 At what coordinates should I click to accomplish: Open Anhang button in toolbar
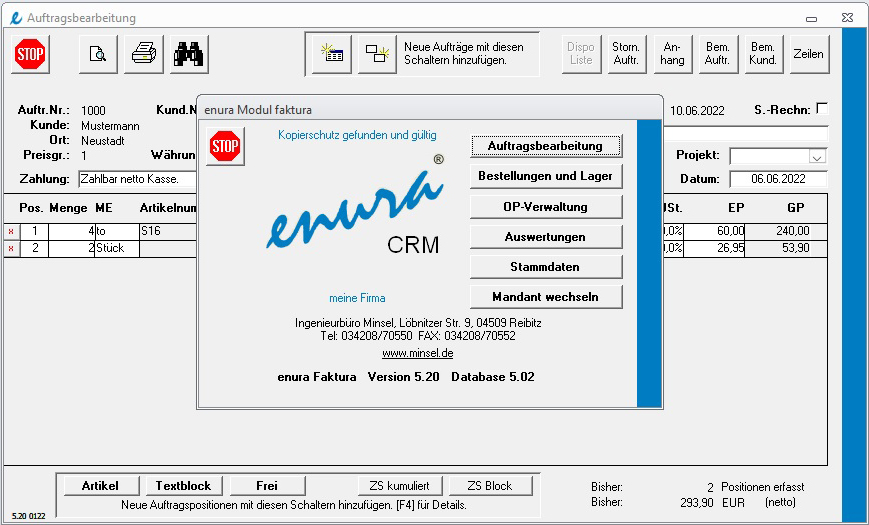[672, 54]
